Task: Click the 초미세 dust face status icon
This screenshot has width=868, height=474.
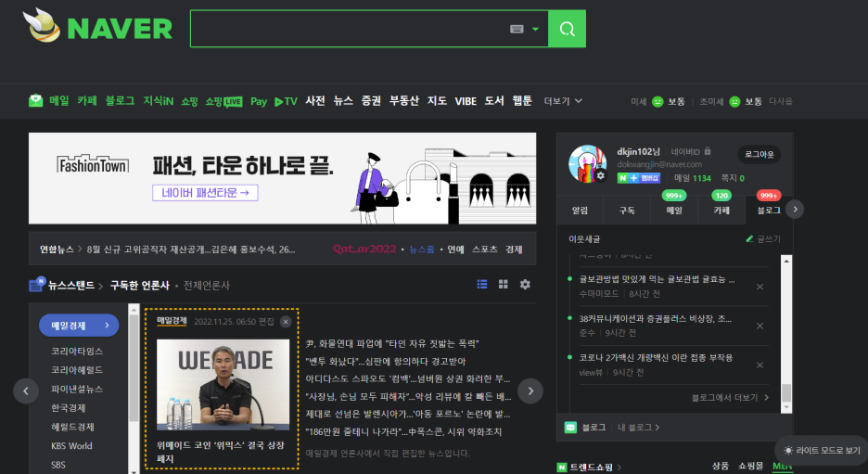Action: click(x=734, y=102)
